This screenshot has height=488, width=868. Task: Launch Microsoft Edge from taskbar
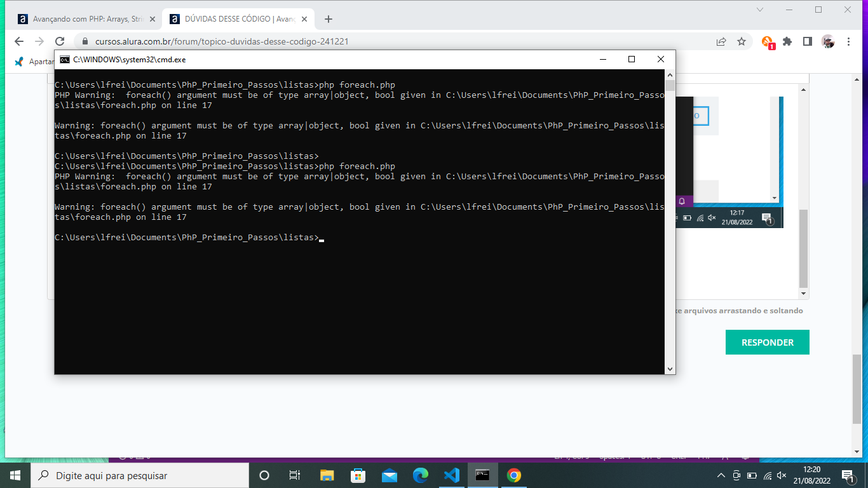[x=420, y=475]
